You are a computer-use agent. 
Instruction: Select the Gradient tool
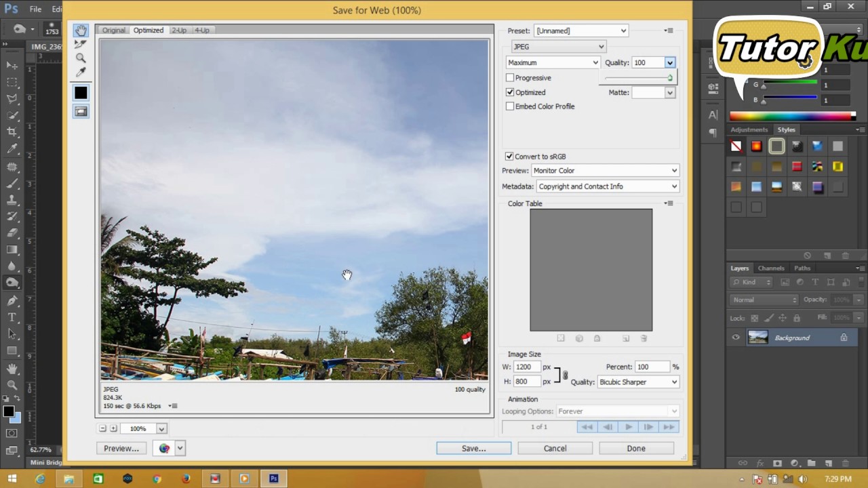coord(12,250)
